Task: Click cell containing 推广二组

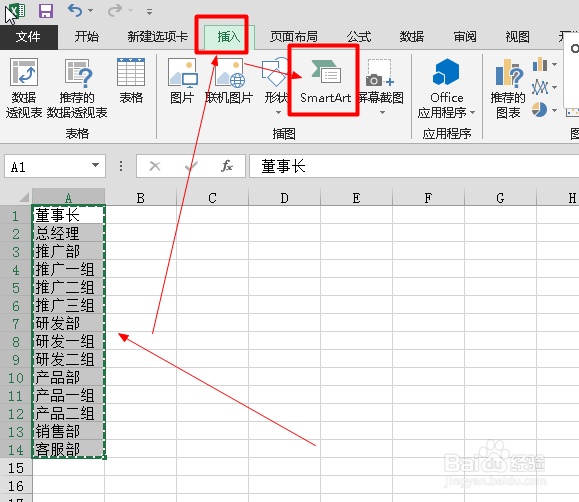Action: click(x=69, y=287)
